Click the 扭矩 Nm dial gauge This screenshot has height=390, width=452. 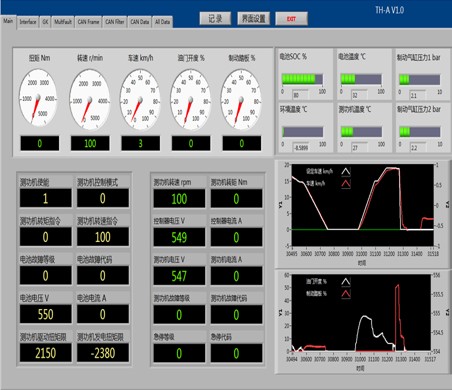[38, 98]
